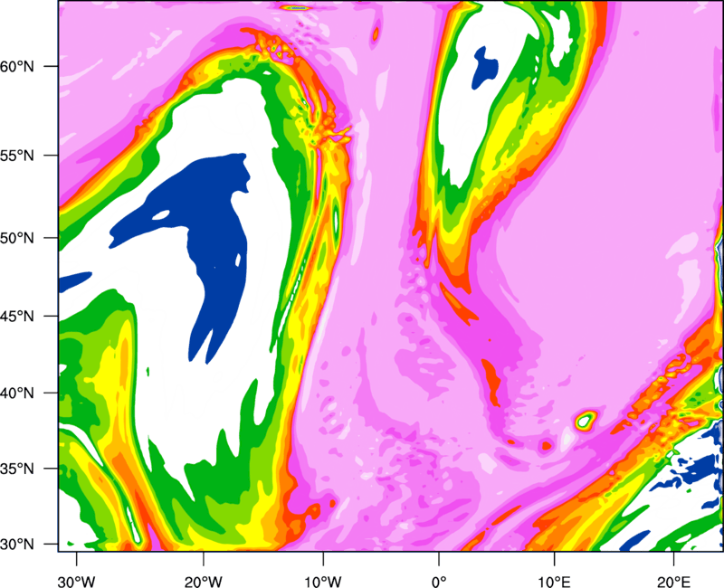
Task: Click the 20°W longitude label
Action: pyautogui.click(x=204, y=582)
